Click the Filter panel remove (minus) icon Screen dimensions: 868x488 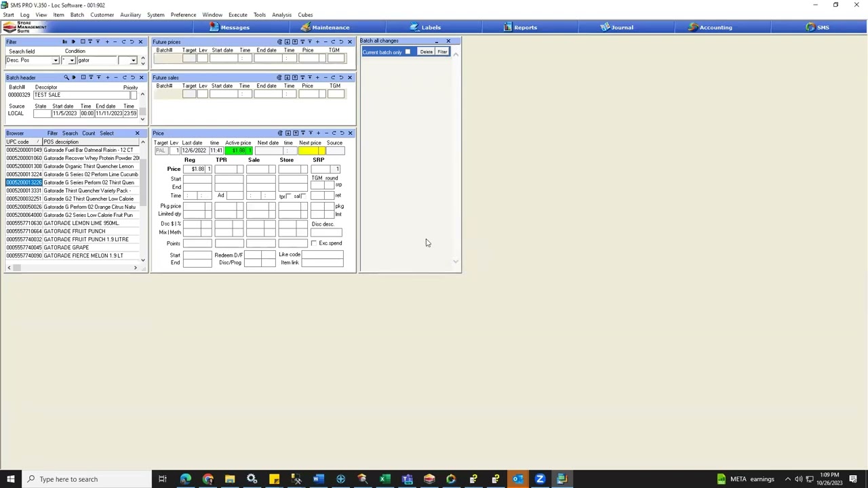click(115, 42)
